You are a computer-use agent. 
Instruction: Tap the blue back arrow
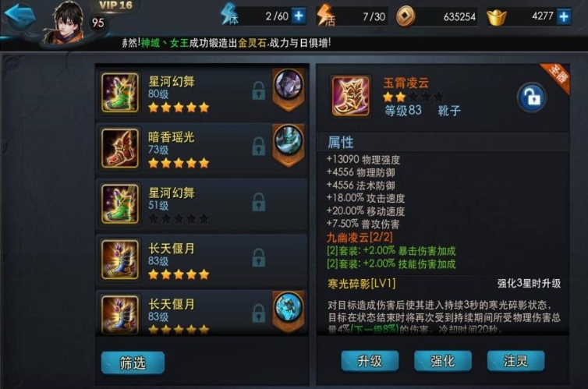(19, 16)
